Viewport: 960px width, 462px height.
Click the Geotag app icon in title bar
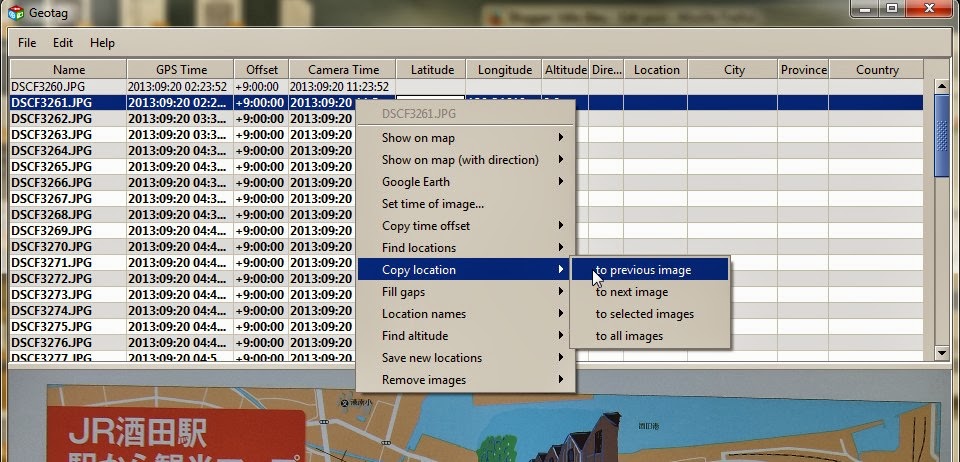click(16, 11)
